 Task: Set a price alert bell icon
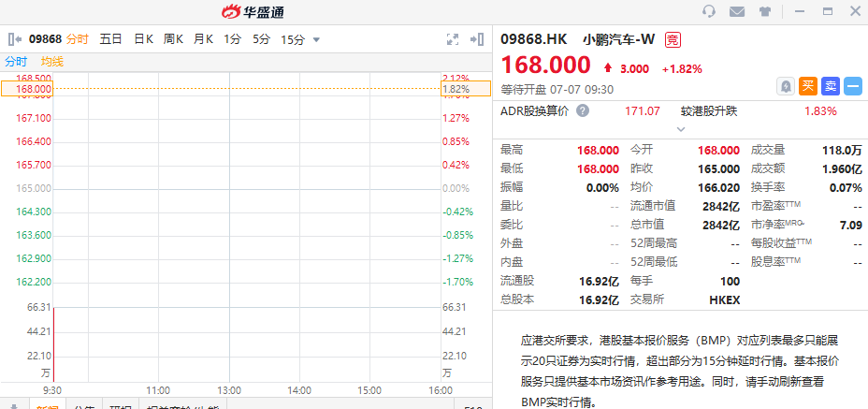click(x=786, y=86)
